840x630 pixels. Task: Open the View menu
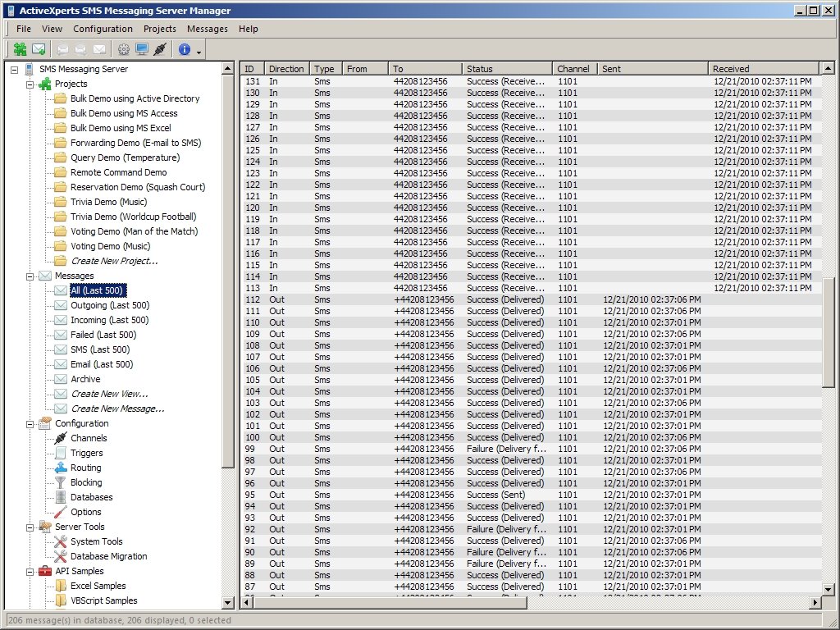[x=52, y=29]
